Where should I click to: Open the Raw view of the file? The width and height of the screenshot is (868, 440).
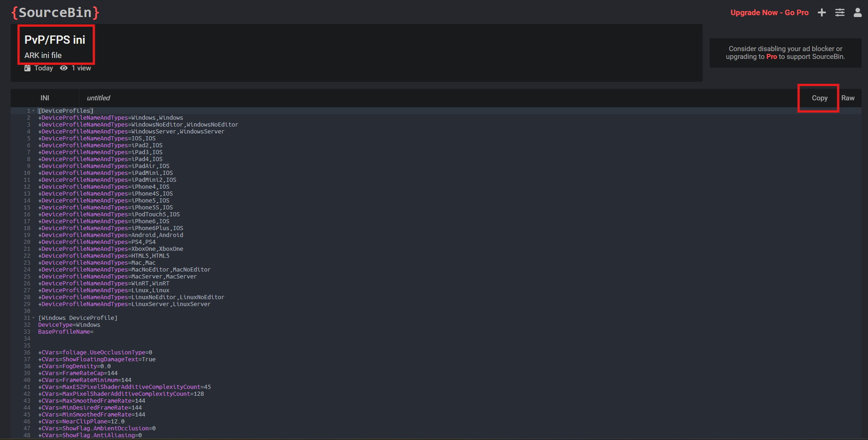848,98
